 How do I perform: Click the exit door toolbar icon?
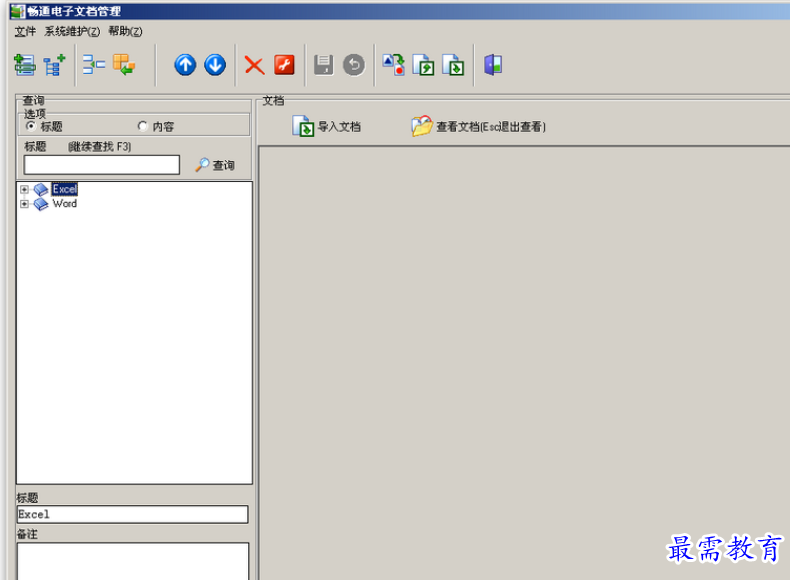[493, 65]
